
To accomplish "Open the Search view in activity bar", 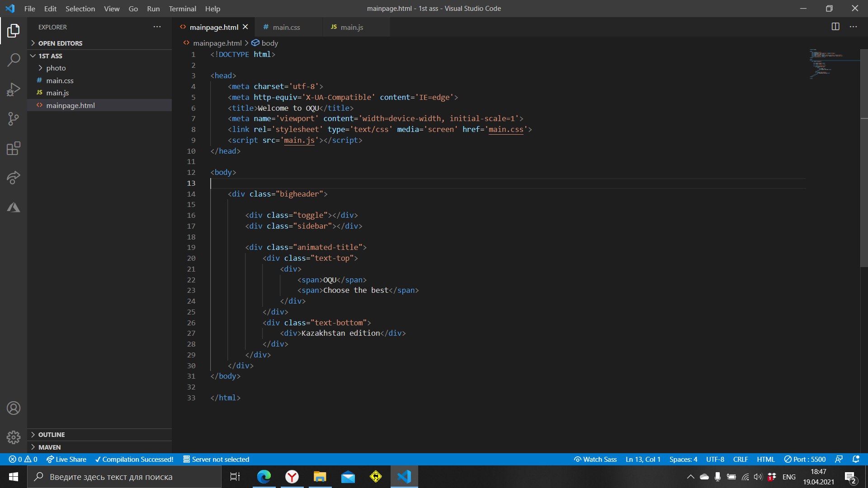I will pos(14,60).
